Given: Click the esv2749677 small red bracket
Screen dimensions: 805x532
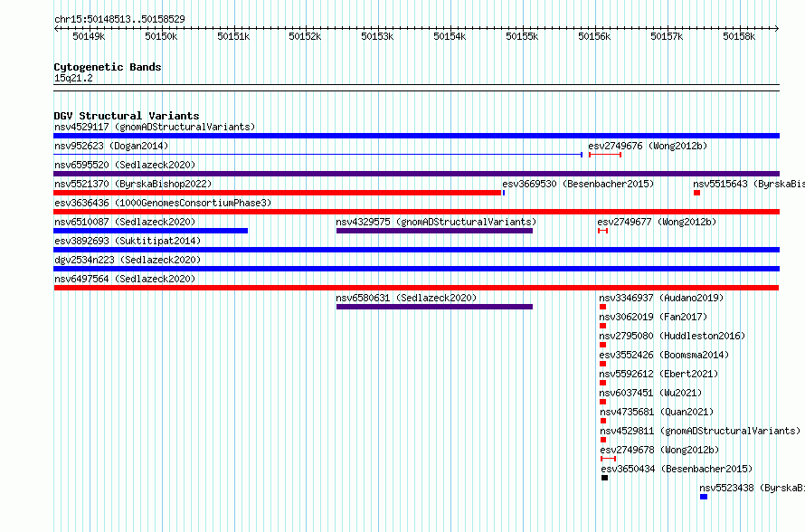Looking at the screenshot, I should pyautogui.click(x=602, y=231).
